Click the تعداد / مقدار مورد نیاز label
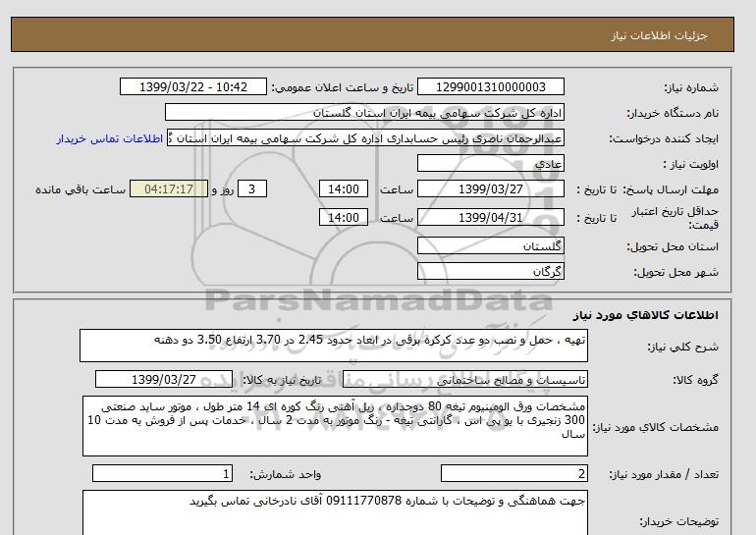Screen dimensions: 756x535 point(664,475)
